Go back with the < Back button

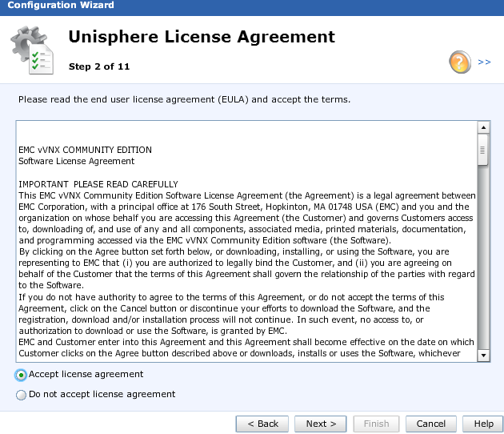(x=262, y=424)
